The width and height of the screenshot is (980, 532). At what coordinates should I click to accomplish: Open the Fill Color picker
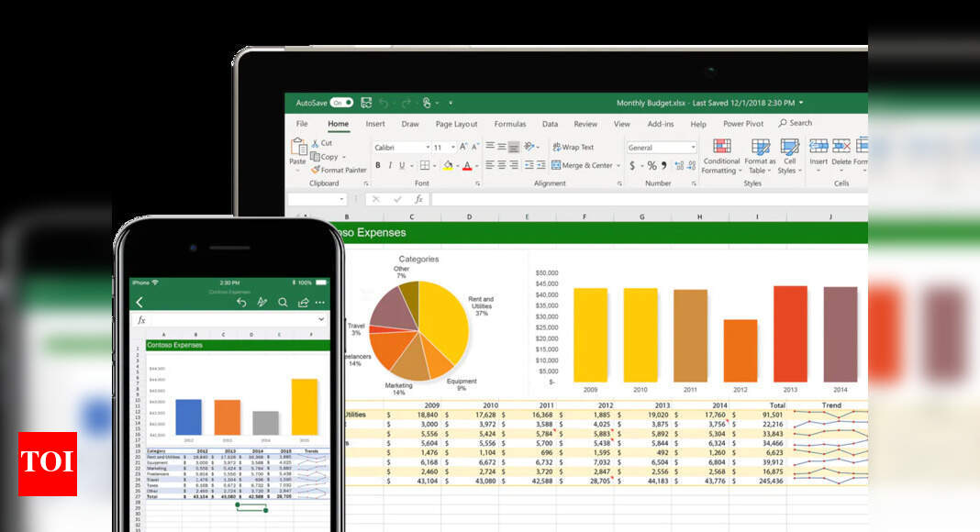click(x=448, y=165)
